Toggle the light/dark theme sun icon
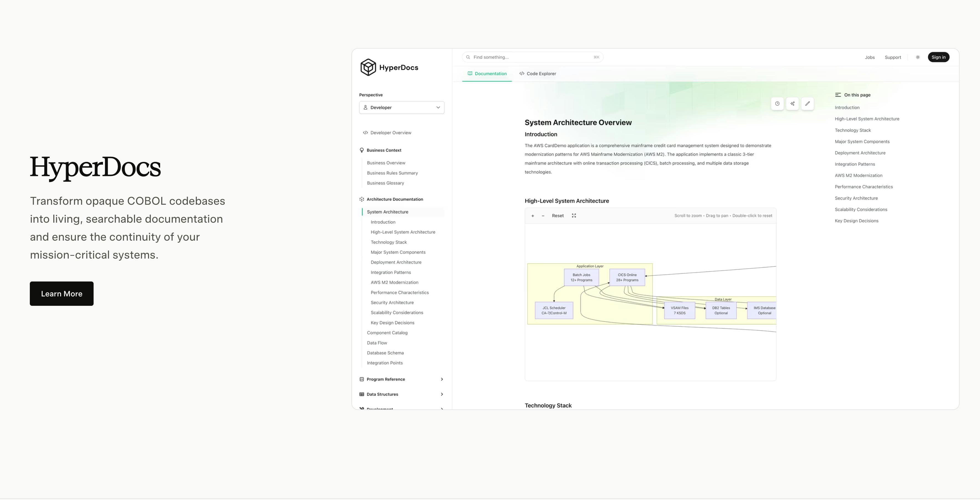 918,57
